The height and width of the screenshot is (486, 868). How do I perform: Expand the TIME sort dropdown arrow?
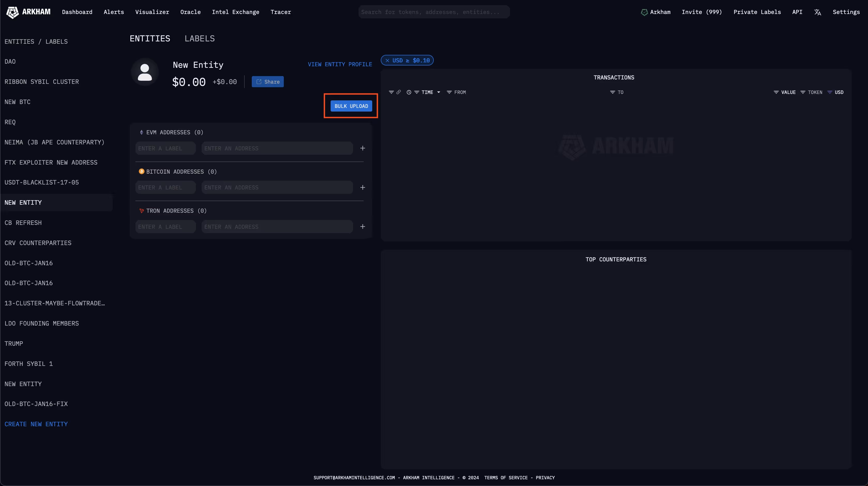click(x=439, y=92)
